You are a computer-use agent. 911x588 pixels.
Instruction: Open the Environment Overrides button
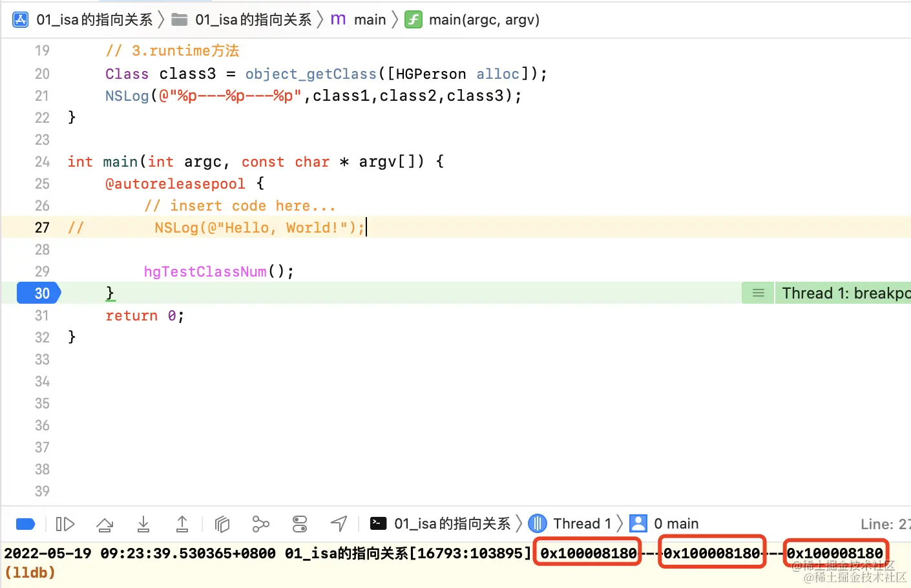300,524
